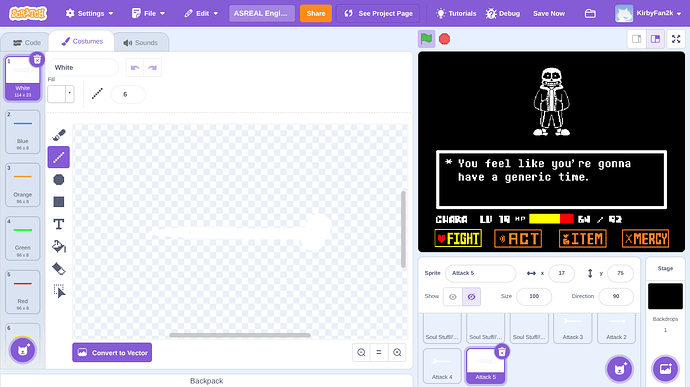The height and width of the screenshot is (387, 690).
Task: Enter full screen stage mode
Action: 676,39
